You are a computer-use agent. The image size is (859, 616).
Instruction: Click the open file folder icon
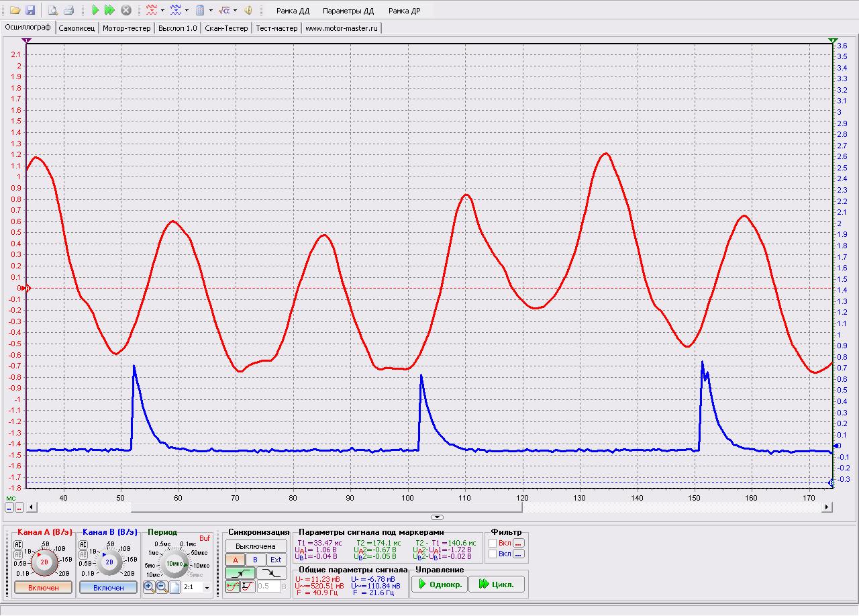coord(14,10)
